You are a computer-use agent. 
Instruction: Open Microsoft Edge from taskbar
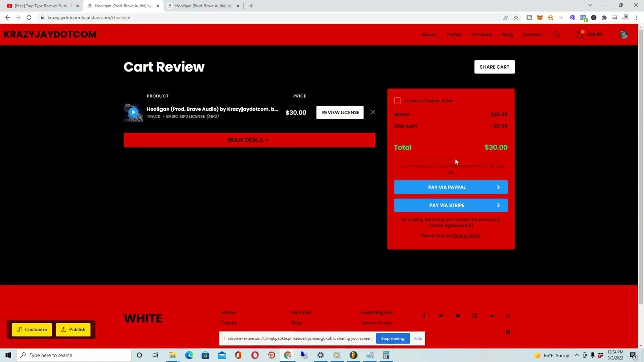click(x=189, y=355)
